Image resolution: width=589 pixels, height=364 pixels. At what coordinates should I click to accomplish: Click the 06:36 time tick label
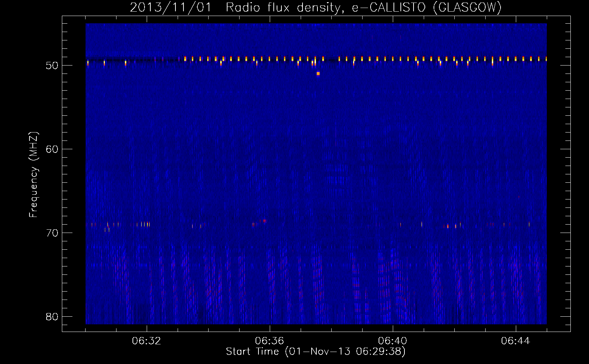270,341
